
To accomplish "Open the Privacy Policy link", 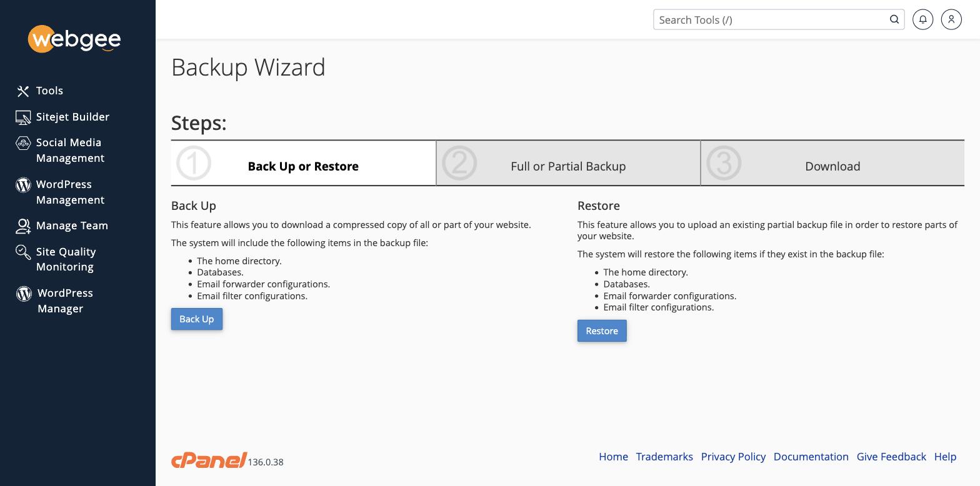I will click(733, 457).
